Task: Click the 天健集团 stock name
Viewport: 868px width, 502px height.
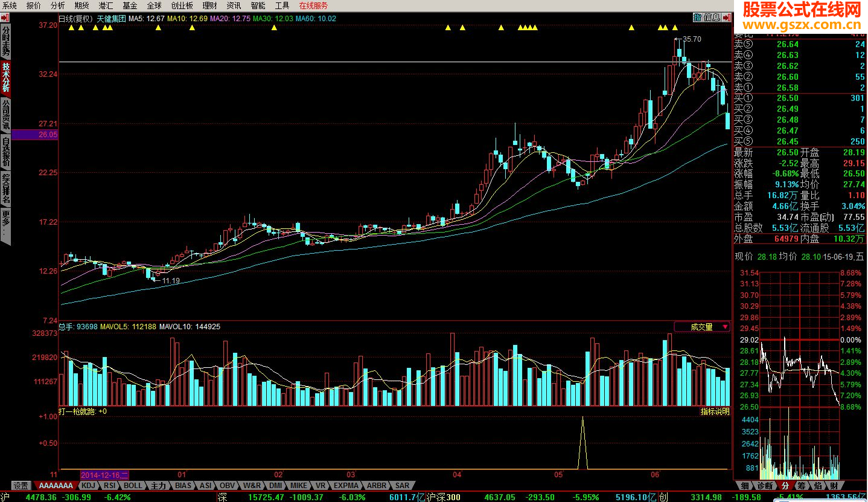Action: [x=112, y=18]
